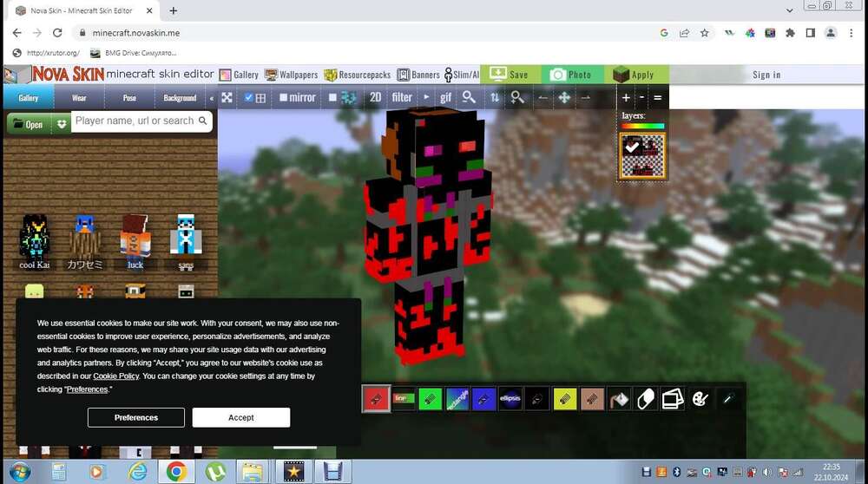868x484 pixels.
Task: Toggle the mirror checkbox
Action: pyautogui.click(x=284, y=97)
